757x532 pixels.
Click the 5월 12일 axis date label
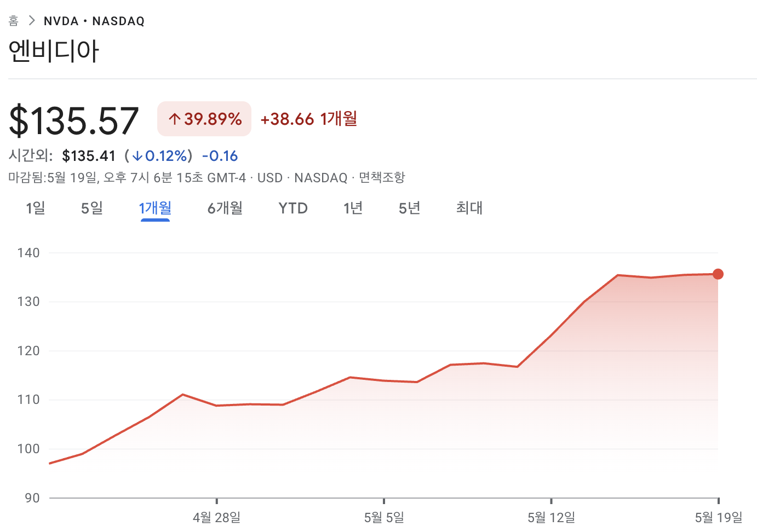pyautogui.click(x=551, y=517)
